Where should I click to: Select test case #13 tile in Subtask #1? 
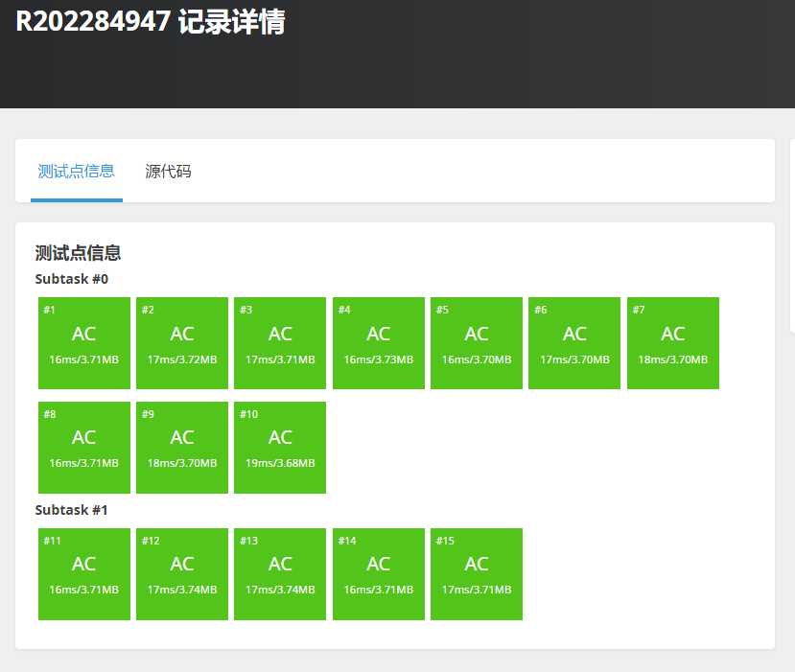[x=280, y=573]
